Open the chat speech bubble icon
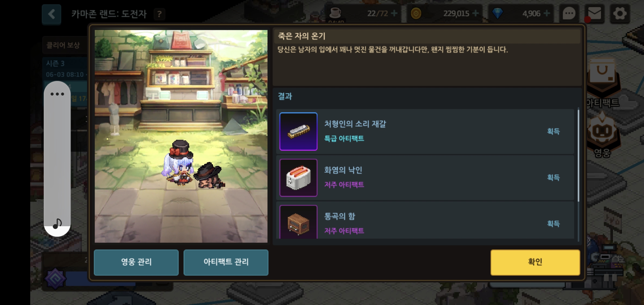Image resolution: width=644 pixels, height=305 pixels. tap(569, 14)
